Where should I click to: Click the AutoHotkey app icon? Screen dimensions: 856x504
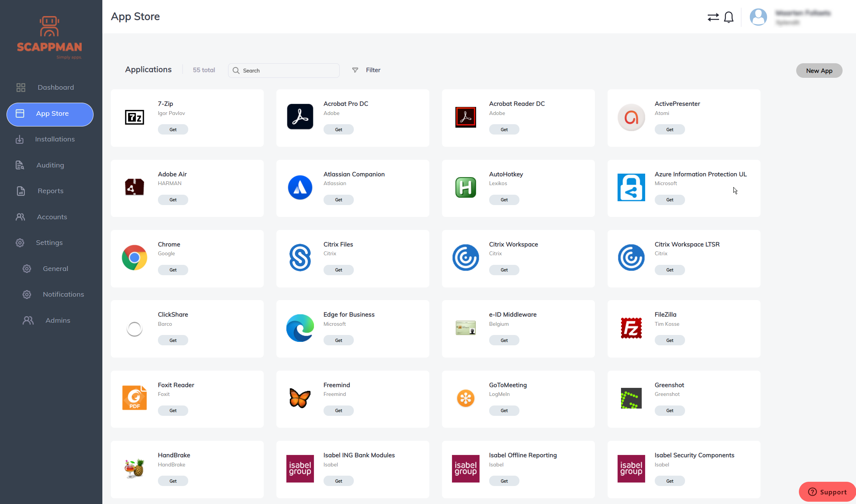465,187
